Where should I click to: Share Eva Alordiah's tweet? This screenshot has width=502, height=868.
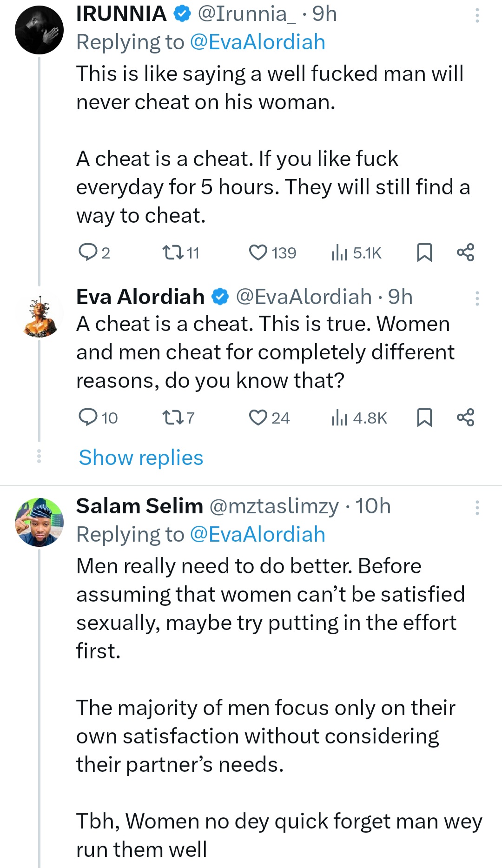[x=465, y=417]
